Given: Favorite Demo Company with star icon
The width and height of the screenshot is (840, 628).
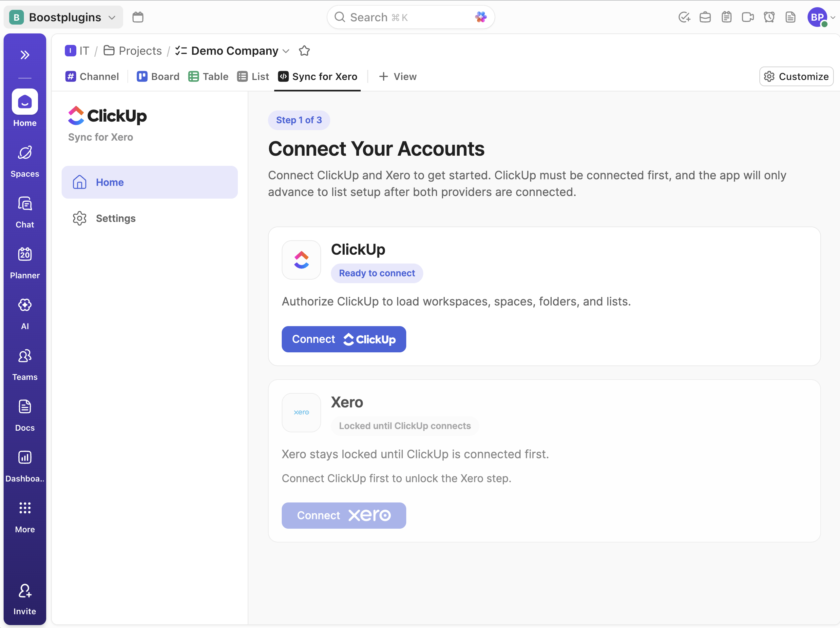Looking at the screenshot, I should tap(304, 51).
